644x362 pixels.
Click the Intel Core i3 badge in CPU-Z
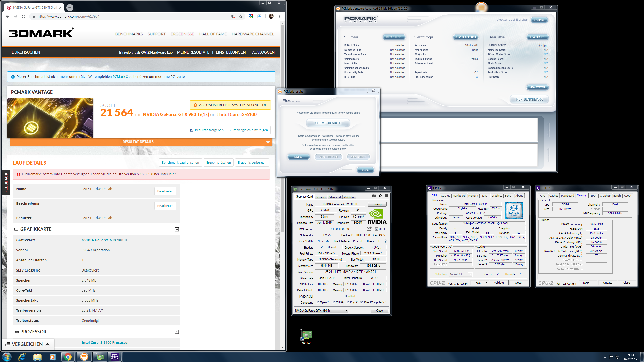coord(514,211)
